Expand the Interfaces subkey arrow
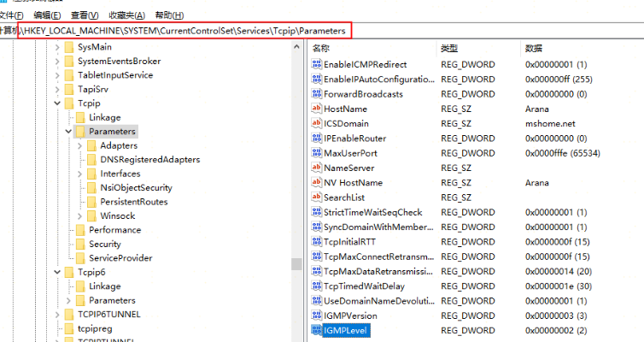Image resolution: width=644 pixels, height=342 pixels. (79, 174)
